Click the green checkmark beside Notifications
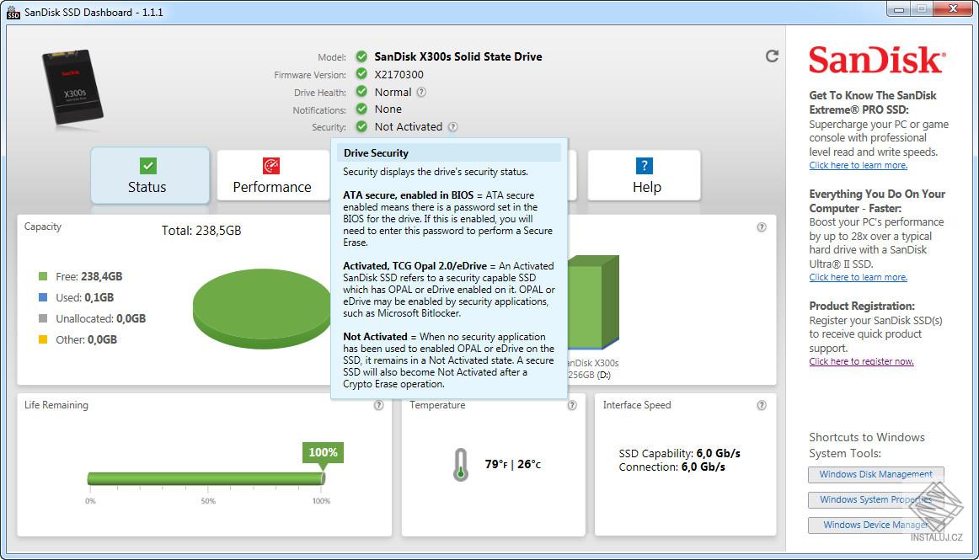 [362, 109]
